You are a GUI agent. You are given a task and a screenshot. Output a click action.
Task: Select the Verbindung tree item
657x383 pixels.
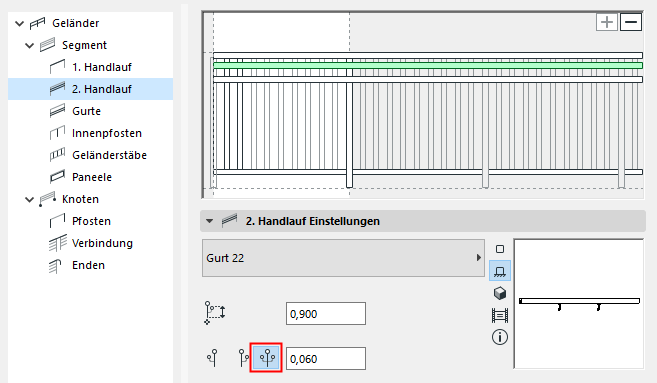[x=102, y=243]
